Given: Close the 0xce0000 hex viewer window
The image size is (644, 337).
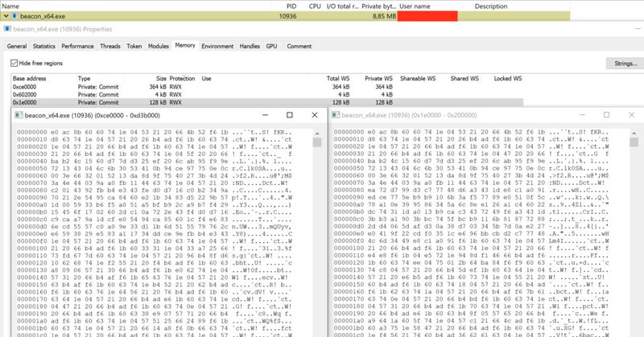Looking at the screenshot, I should (315, 115).
